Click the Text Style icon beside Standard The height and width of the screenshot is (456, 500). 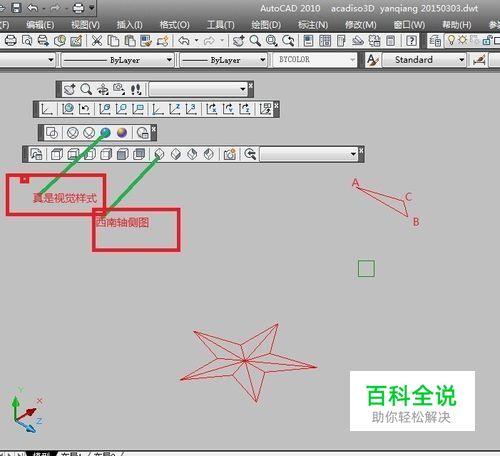[373, 60]
